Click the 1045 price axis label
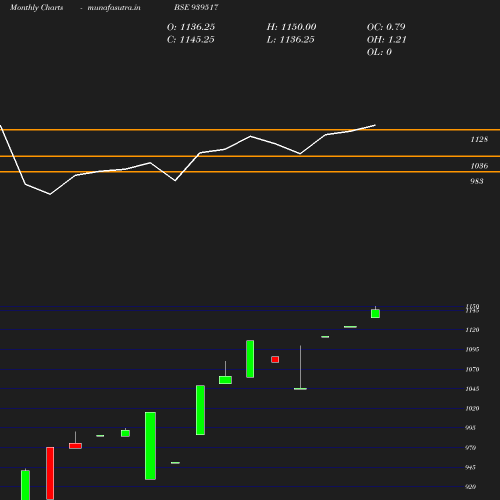The height and width of the screenshot is (500, 500). click(472, 389)
